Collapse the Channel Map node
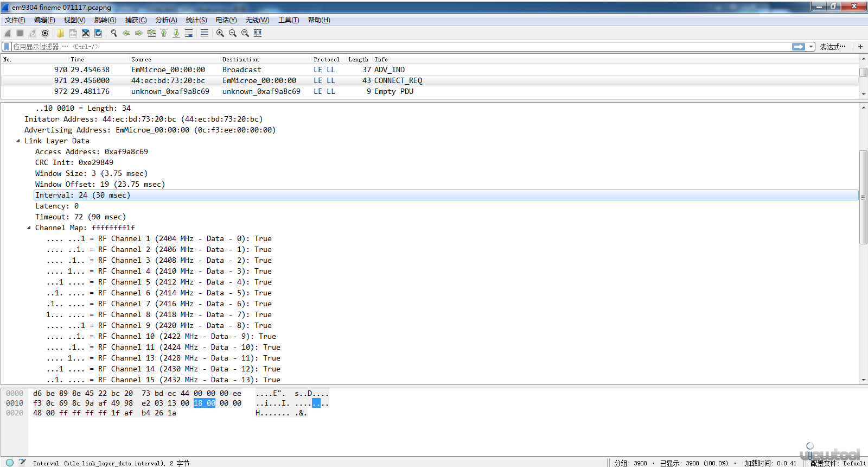 click(29, 228)
